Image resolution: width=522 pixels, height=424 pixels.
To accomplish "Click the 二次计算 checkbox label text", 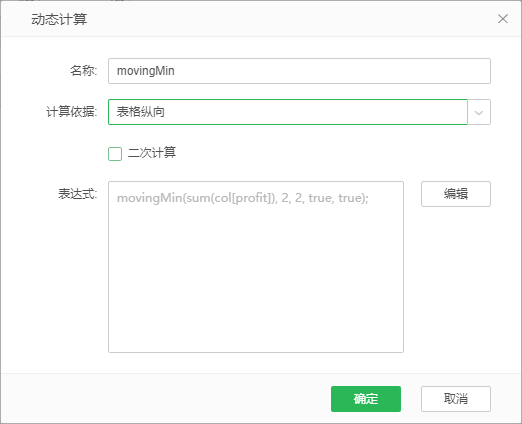I will (x=152, y=153).
